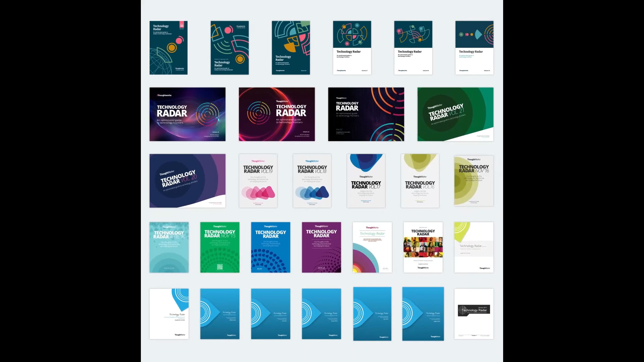Select the purple Technology Radar cover row four
The height and width of the screenshot is (362, 644).
pos(321,247)
